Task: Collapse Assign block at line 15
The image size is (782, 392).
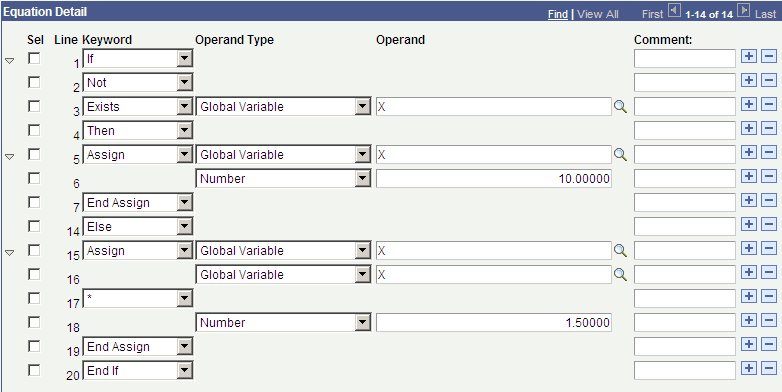Action: [9, 252]
